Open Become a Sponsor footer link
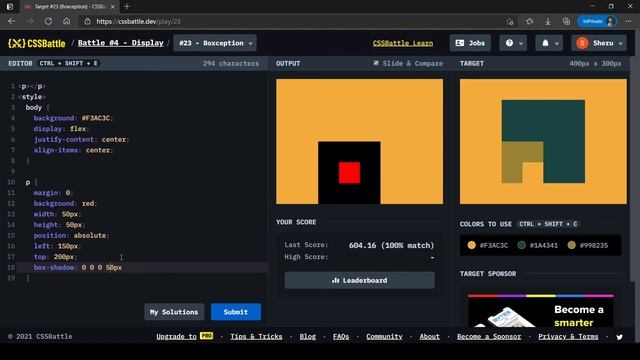This screenshot has width=640, height=360. [489, 337]
